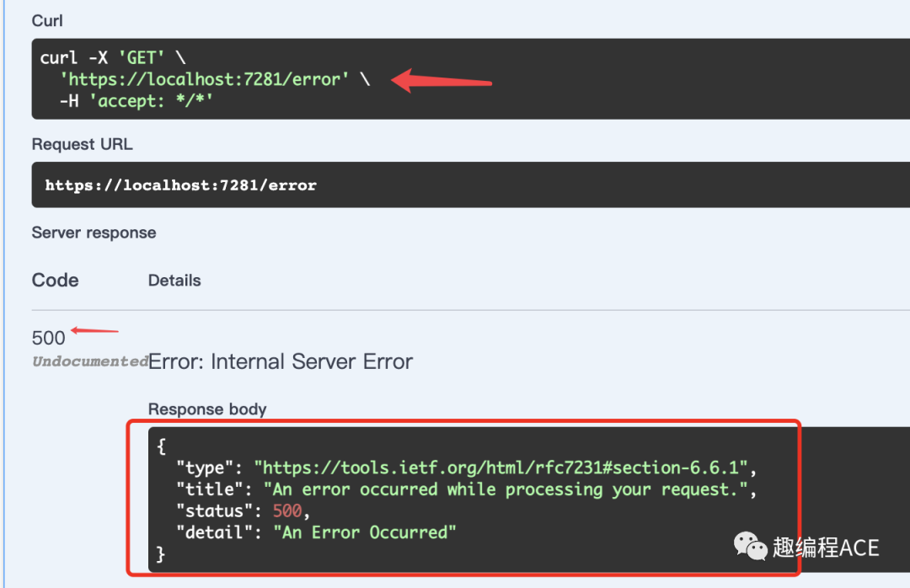
Task: Click the "detail": "An Error Occurred" line
Action: [316, 532]
